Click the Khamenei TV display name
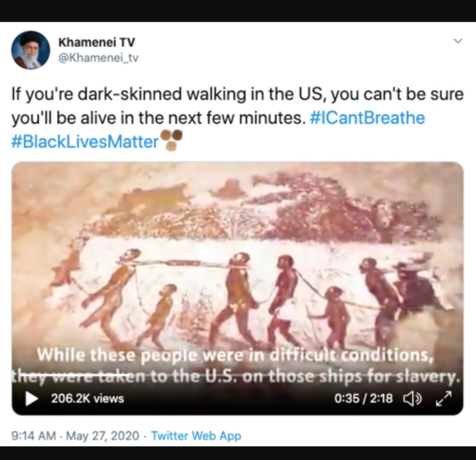Screen dimensions: 476x460 pos(97,42)
